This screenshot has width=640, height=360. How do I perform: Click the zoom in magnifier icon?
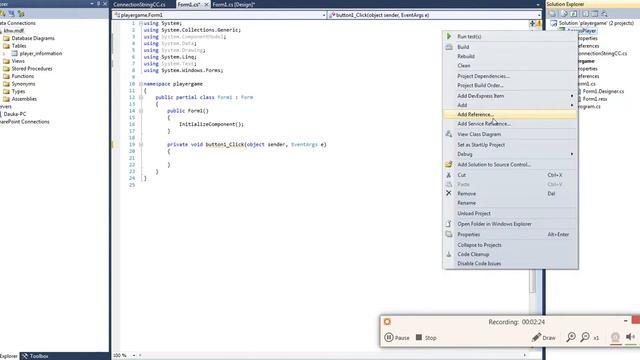[x=571, y=337]
